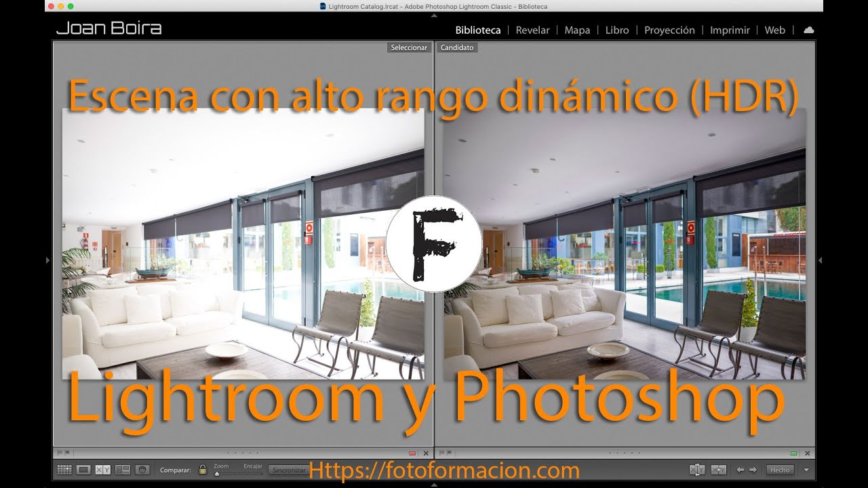Click the Hecho button

point(780,470)
